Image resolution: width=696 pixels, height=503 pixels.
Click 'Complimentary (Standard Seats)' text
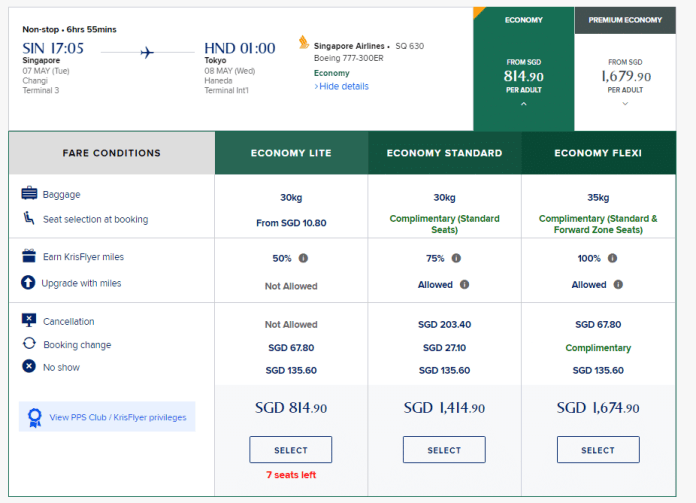click(x=444, y=224)
